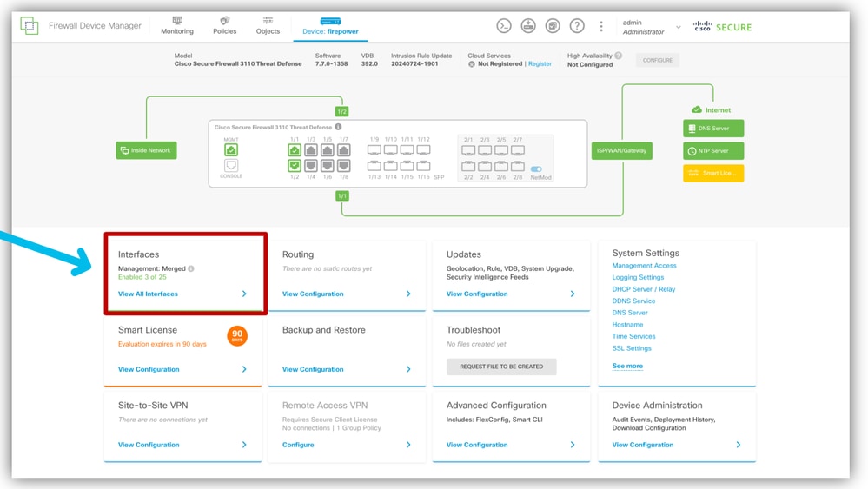Image resolution: width=868 pixels, height=489 pixels.
Task: Open the Policies tab
Action: [x=225, y=26]
